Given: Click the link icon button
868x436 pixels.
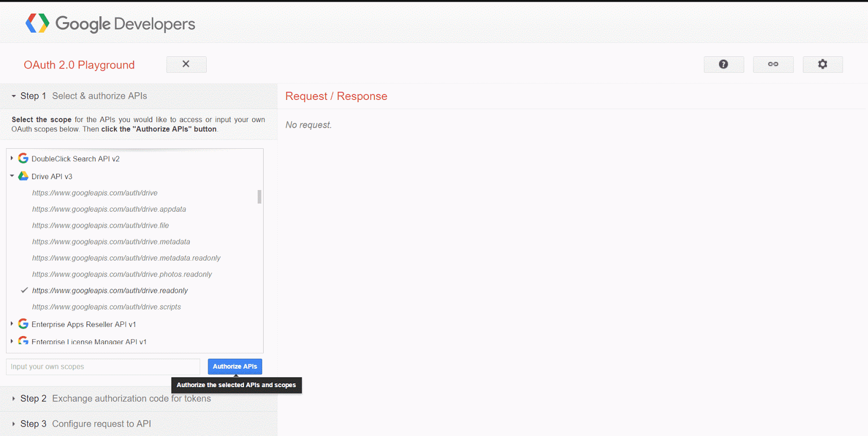Looking at the screenshot, I should (x=773, y=64).
